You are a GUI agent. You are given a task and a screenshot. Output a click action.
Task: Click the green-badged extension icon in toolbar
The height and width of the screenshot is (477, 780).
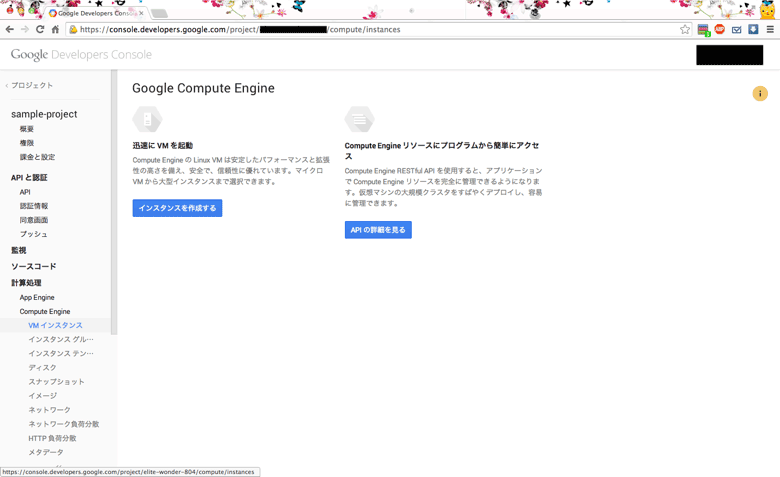point(703,30)
